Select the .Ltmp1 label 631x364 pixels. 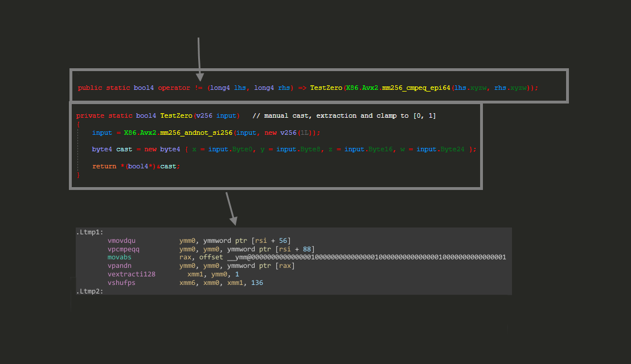point(88,231)
